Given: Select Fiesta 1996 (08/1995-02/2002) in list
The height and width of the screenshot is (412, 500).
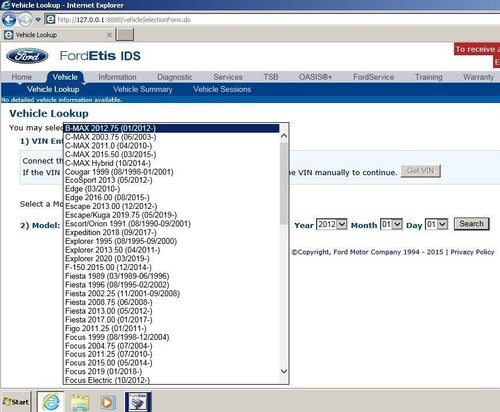Looking at the screenshot, I should tap(172, 285).
